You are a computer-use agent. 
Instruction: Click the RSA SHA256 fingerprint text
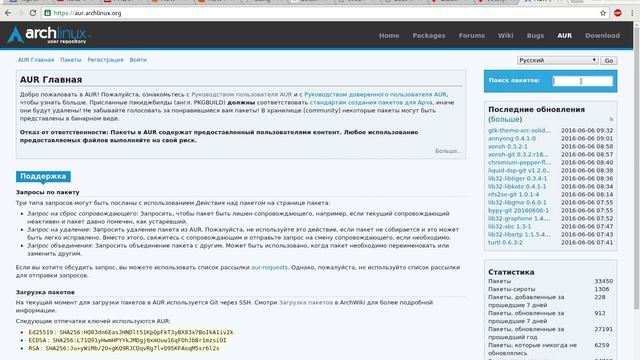[124, 348]
